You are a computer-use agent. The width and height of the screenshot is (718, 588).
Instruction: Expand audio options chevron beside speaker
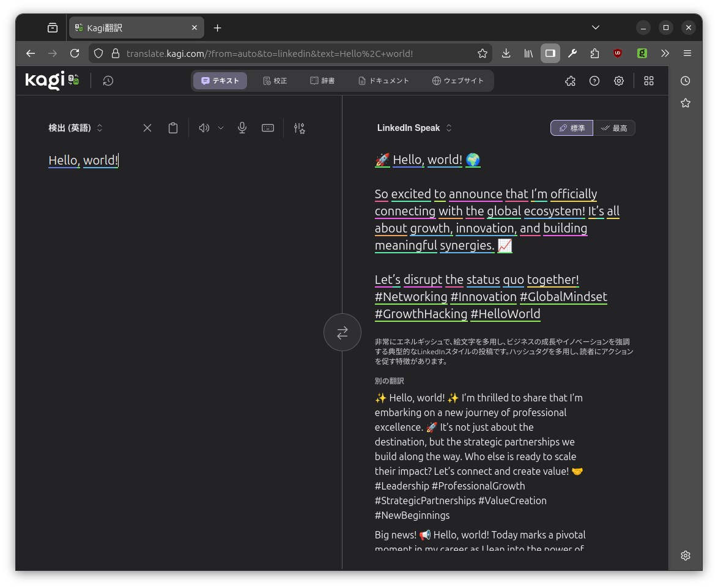pos(221,128)
